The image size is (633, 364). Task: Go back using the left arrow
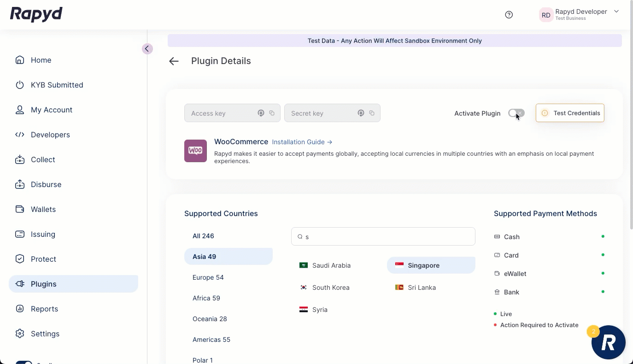pos(174,61)
